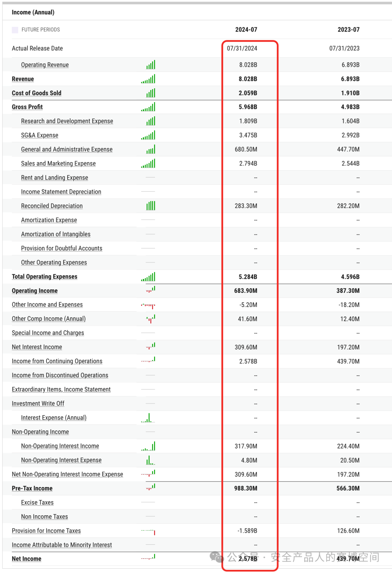Open the Gross Profit link

27,107
